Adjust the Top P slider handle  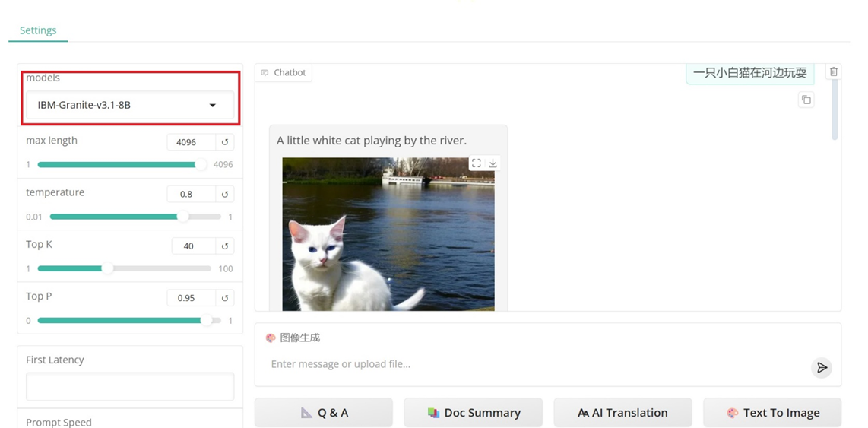pos(206,320)
